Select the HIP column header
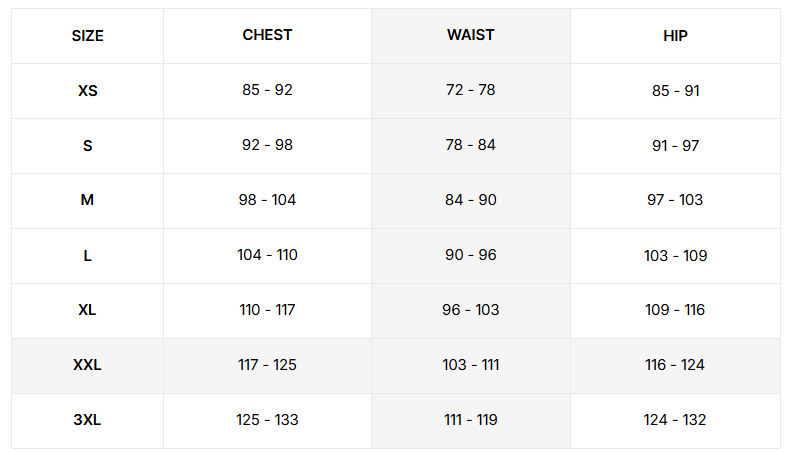 [675, 36]
